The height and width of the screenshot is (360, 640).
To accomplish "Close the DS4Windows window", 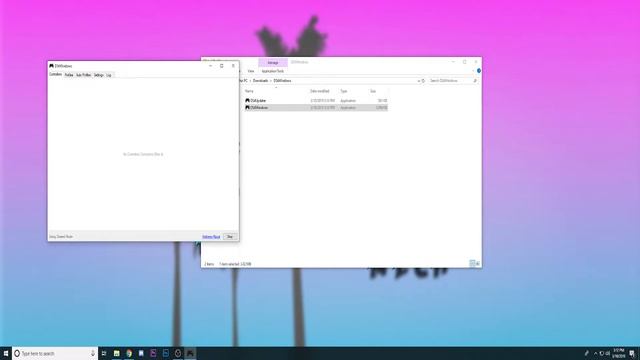I will [x=233, y=66].
